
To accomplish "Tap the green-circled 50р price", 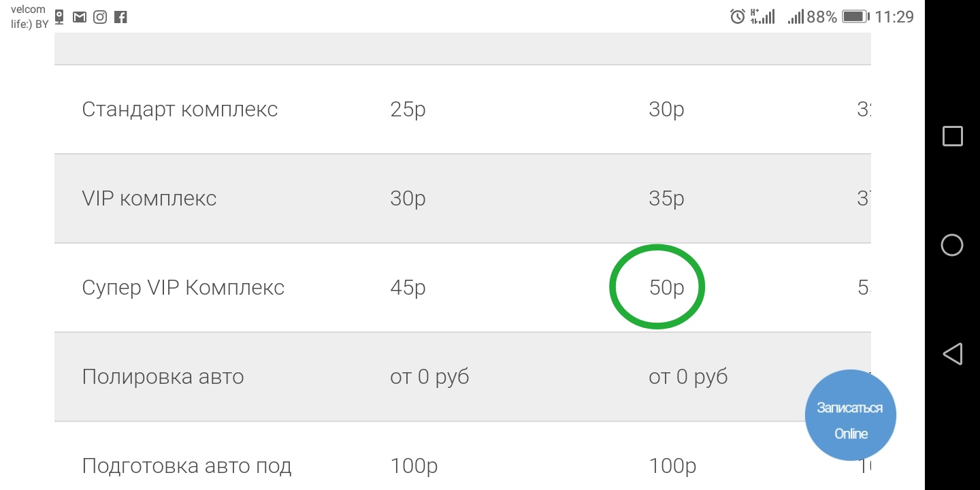I will [x=666, y=287].
